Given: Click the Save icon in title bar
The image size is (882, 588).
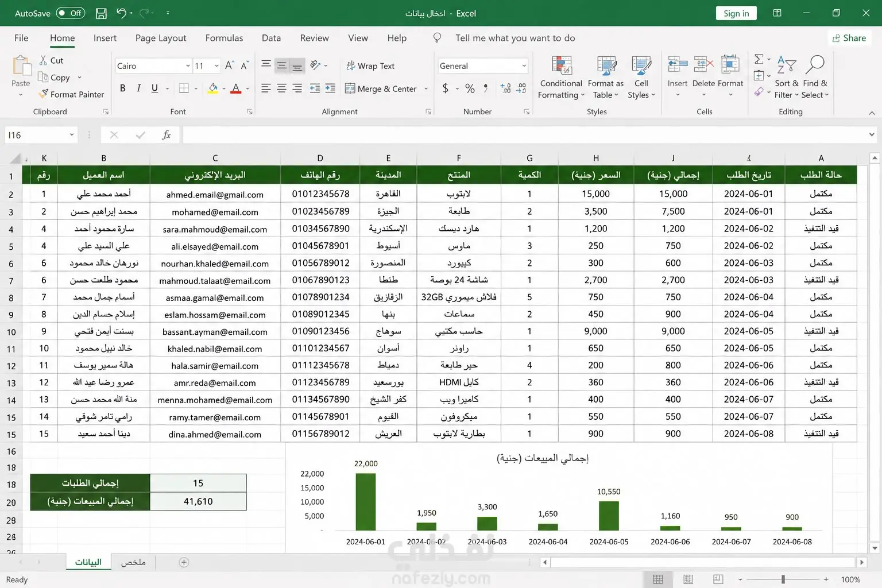Looking at the screenshot, I should click(x=101, y=13).
